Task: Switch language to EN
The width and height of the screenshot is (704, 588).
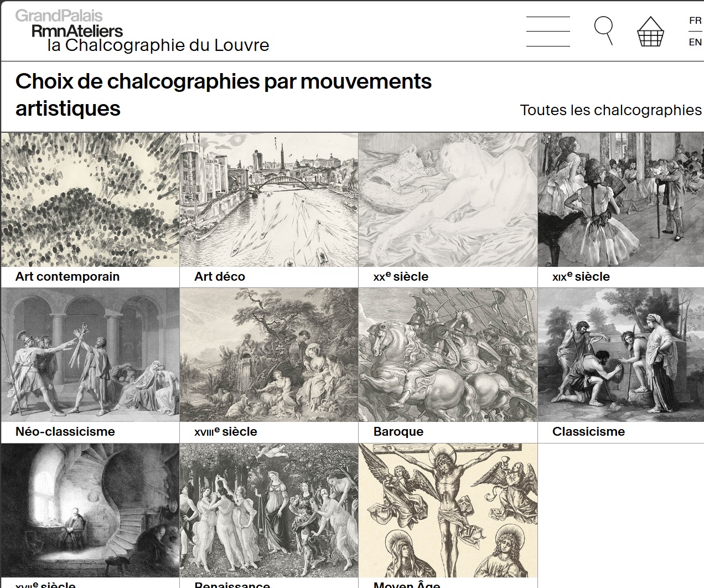Action: click(695, 42)
